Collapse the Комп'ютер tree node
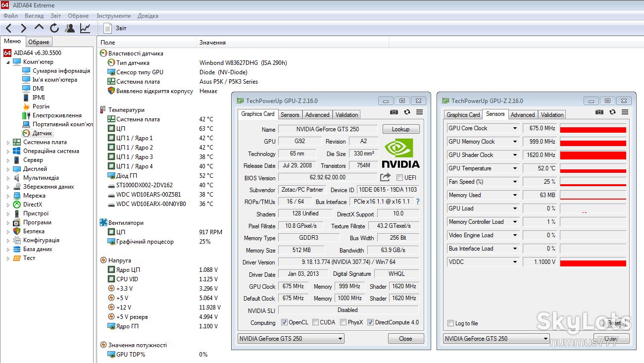Image resolution: width=644 pixels, height=363 pixels. tap(8, 62)
